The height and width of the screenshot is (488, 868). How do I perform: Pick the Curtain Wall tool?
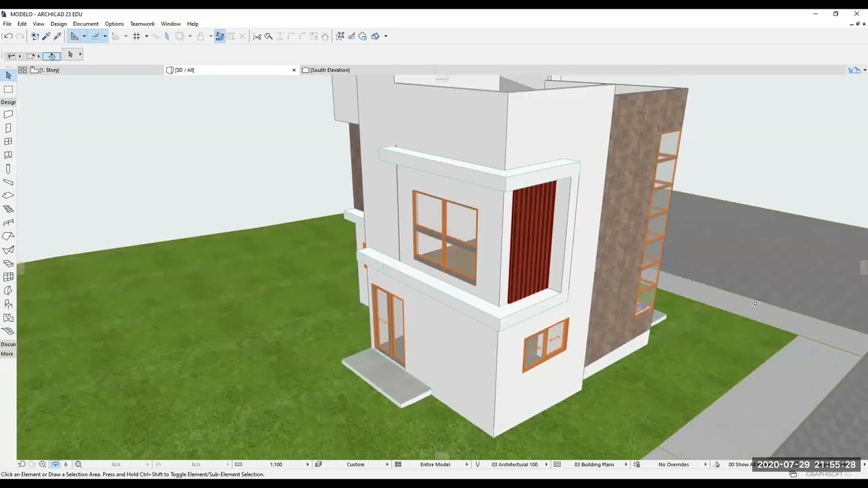(8, 277)
